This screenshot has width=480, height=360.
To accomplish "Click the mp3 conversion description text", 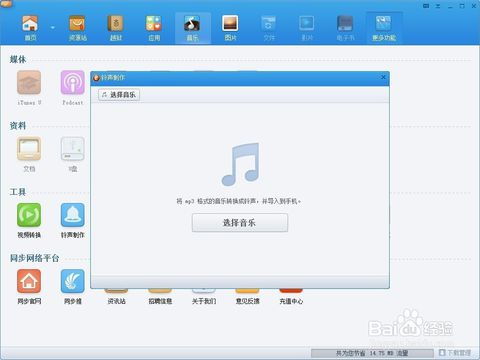I will (x=239, y=201).
